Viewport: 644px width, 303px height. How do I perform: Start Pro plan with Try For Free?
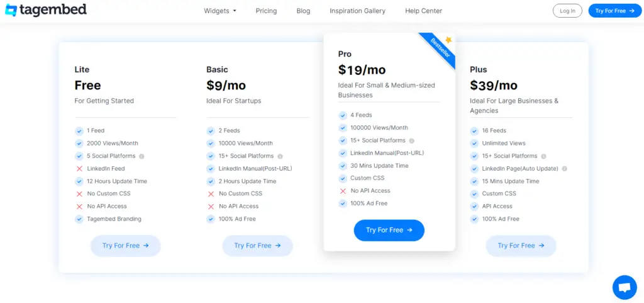point(389,230)
